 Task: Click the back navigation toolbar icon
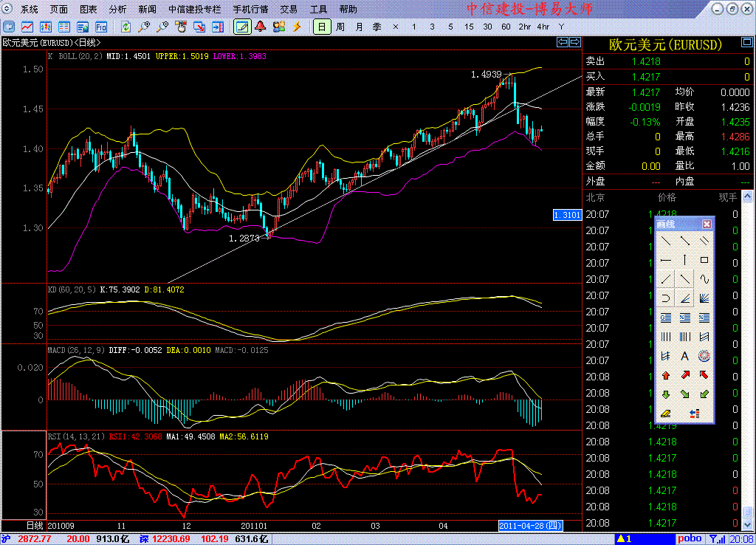point(9,27)
